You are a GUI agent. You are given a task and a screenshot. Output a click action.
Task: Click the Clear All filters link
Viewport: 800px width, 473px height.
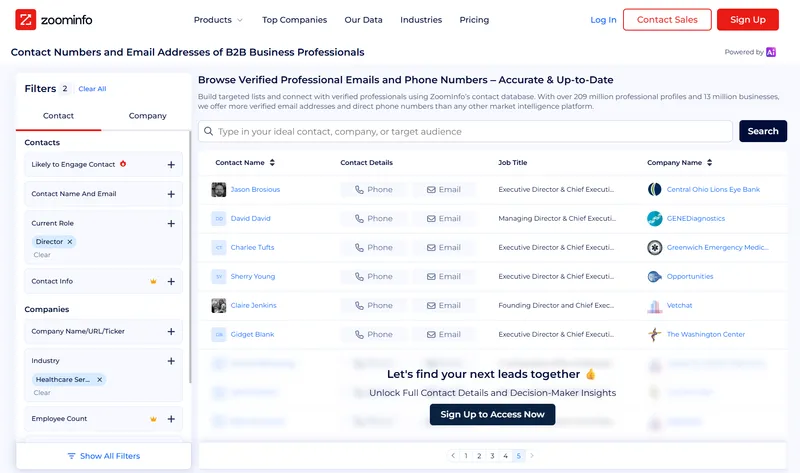92,89
